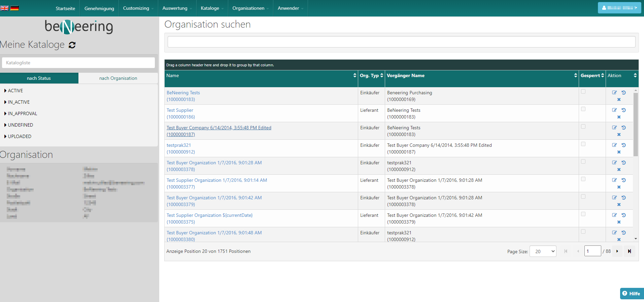Viewport: 644px width, 302px height.
Task: Click the table's vertical scrollbar
Action: coord(636,125)
